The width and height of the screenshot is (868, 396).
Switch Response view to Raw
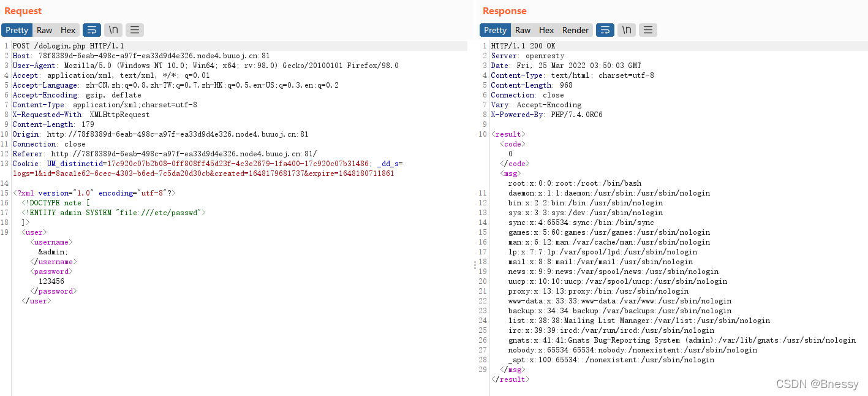523,30
